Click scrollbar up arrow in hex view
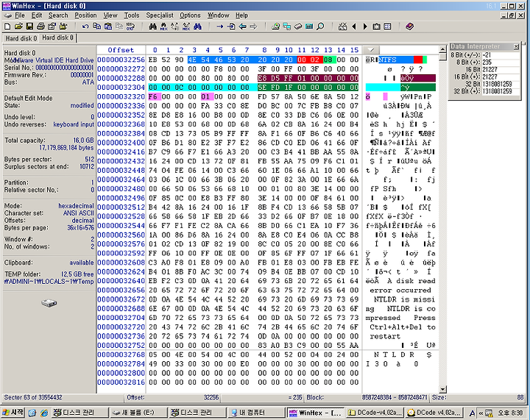The width and height of the screenshot is (530, 420). 442,49
